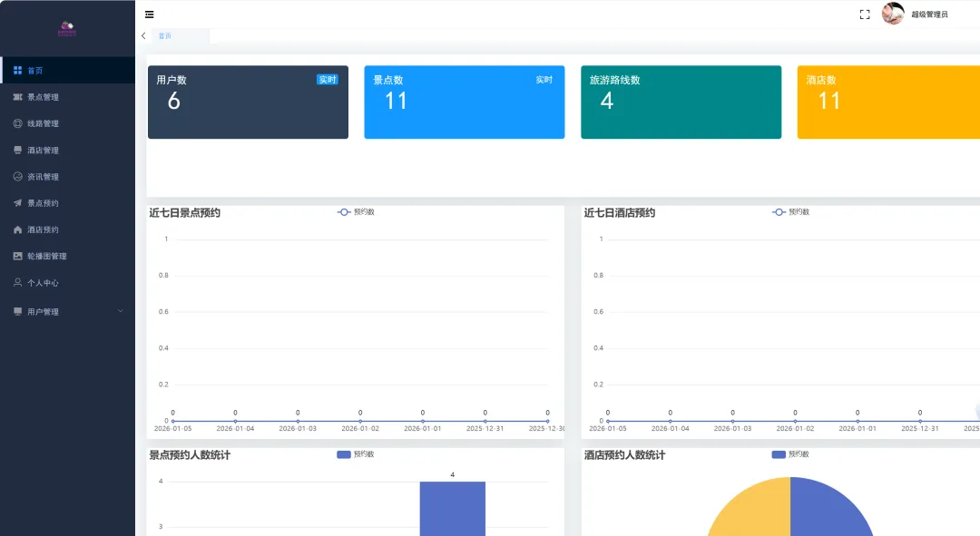
Task: Click 2026-01-03 point in 酒店预约 chart
Action: pyautogui.click(x=732, y=421)
